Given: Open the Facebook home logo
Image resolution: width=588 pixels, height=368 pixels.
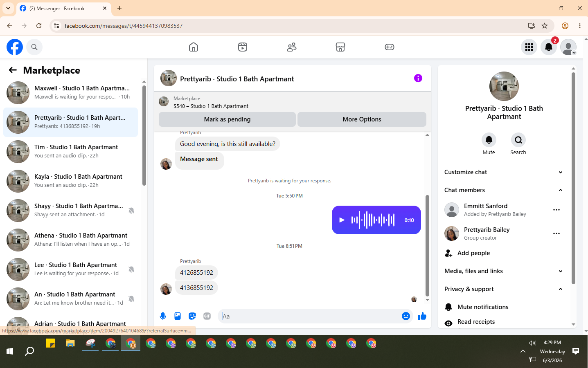Looking at the screenshot, I should [x=15, y=47].
